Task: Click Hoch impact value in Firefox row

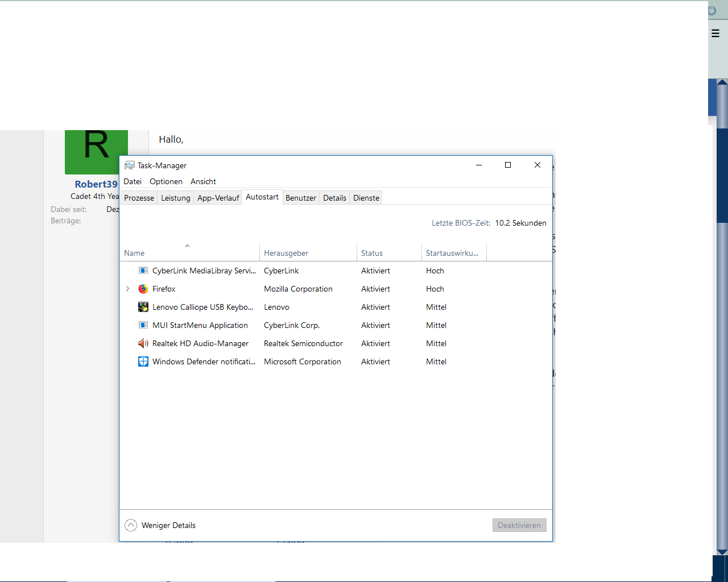Action: click(435, 289)
